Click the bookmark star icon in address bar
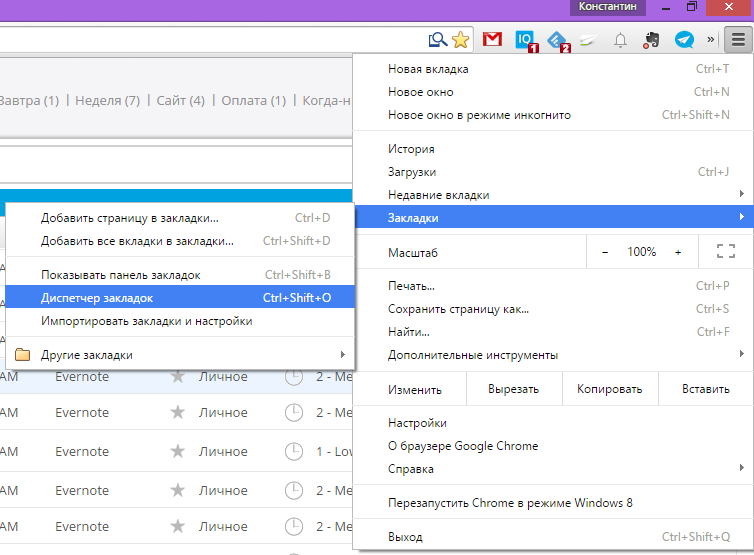754x555 pixels. click(461, 39)
